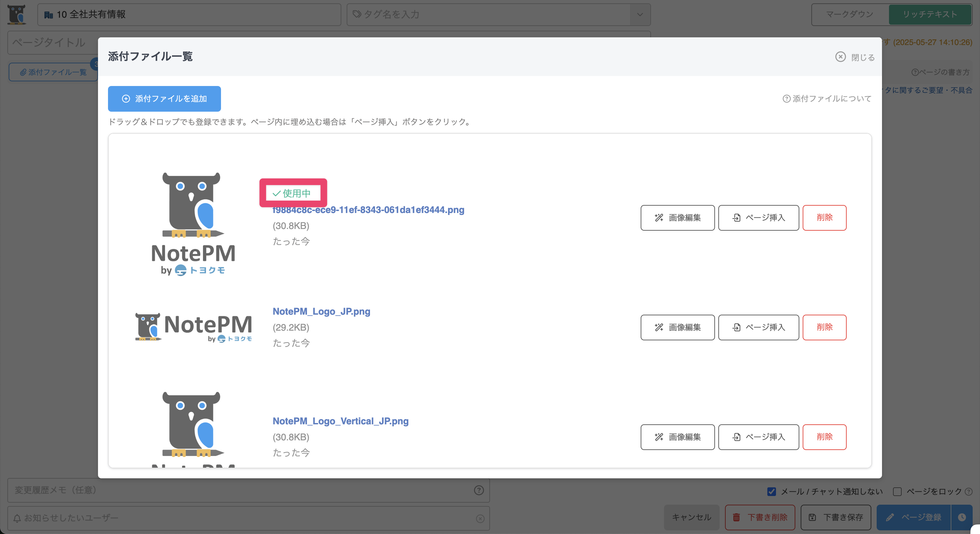Click the 下書き保存 button
Viewport: 980px width, 534px height.
(835, 517)
